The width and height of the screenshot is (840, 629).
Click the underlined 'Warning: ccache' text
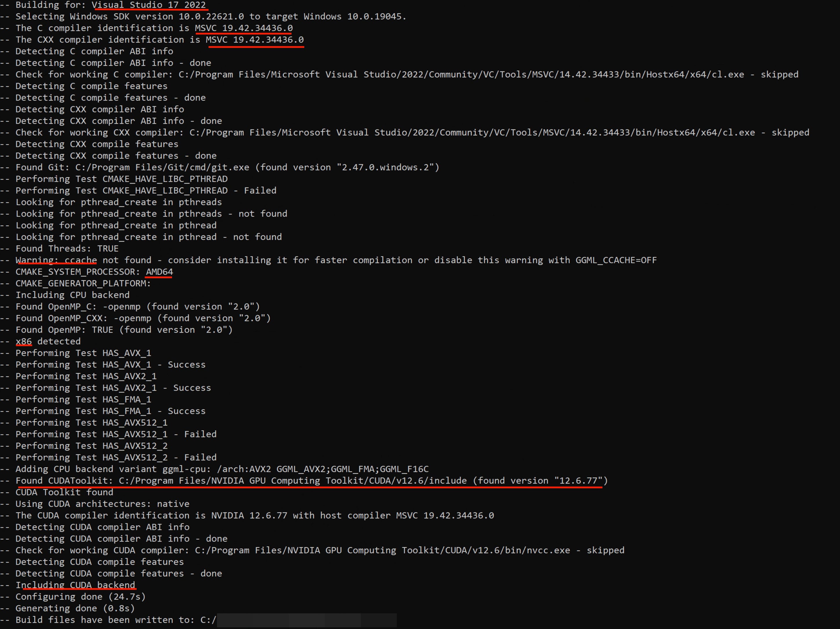pyautogui.click(x=56, y=260)
